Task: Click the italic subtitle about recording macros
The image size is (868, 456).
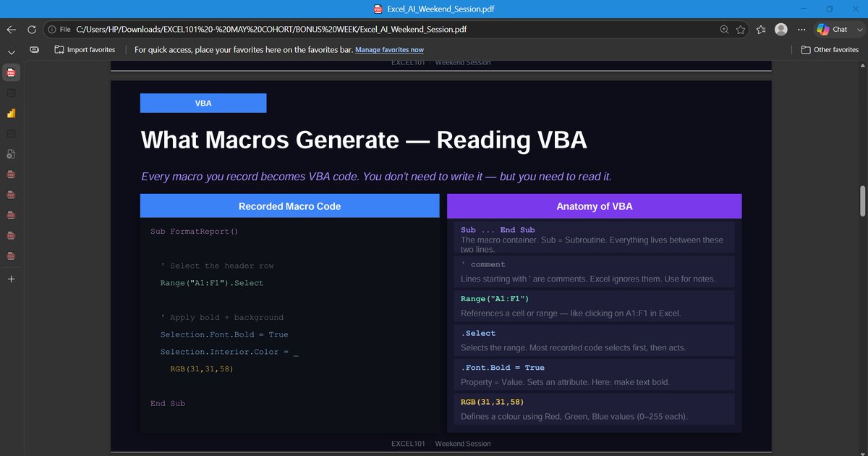Action: 376,177
